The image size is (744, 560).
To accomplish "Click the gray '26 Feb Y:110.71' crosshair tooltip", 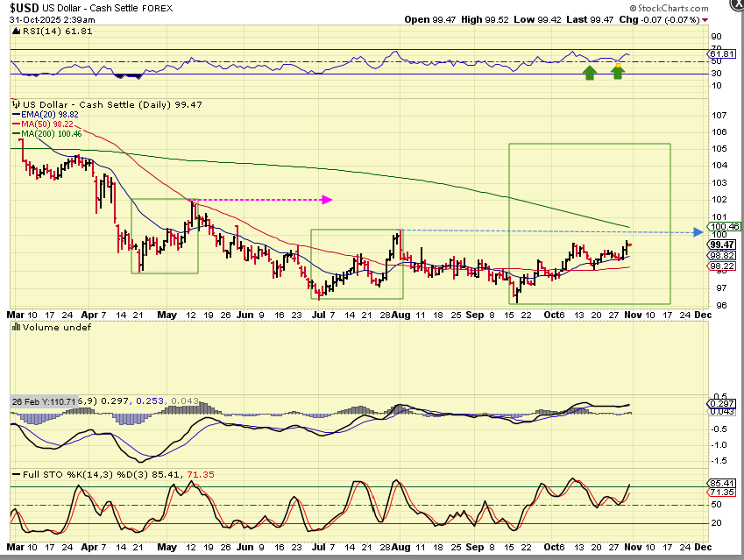I will (x=44, y=402).
